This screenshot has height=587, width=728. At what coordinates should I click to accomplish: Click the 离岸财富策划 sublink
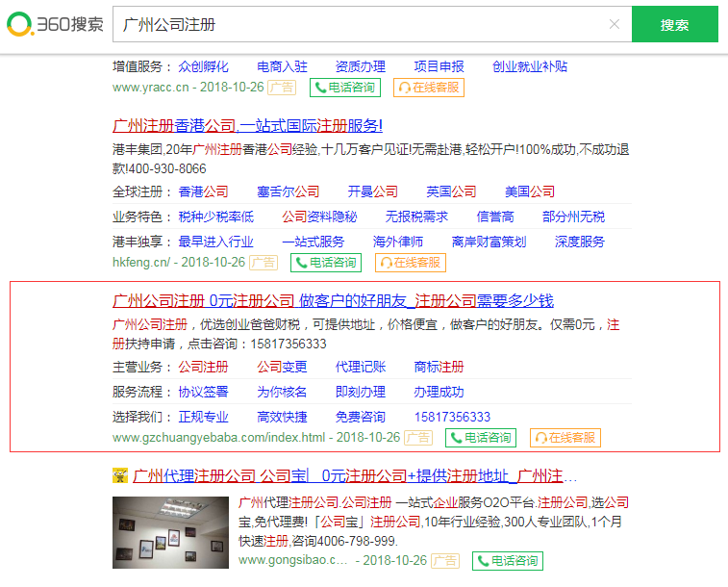[x=489, y=242]
